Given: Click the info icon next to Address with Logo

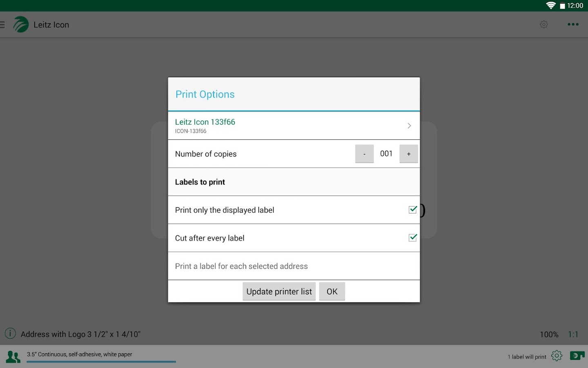Looking at the screenshot, I should click(x=10, y=334).
